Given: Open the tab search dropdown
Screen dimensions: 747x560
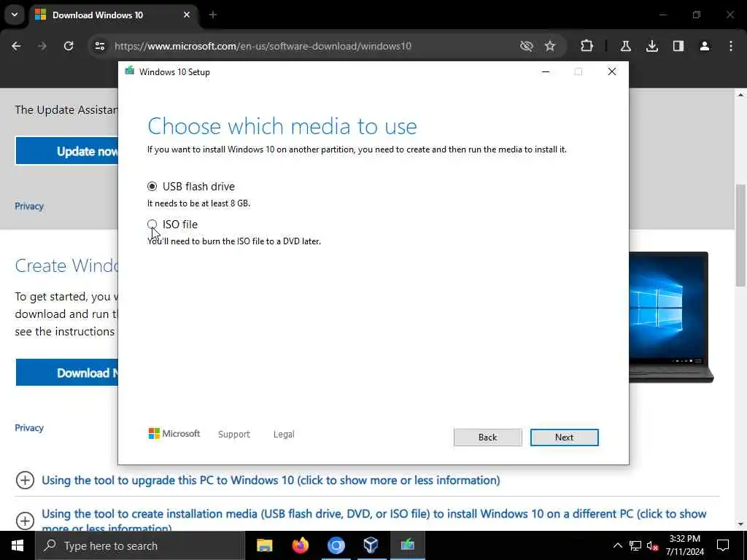Looking at the screenshot, I should pyautogui.click(x=15, y=15).
